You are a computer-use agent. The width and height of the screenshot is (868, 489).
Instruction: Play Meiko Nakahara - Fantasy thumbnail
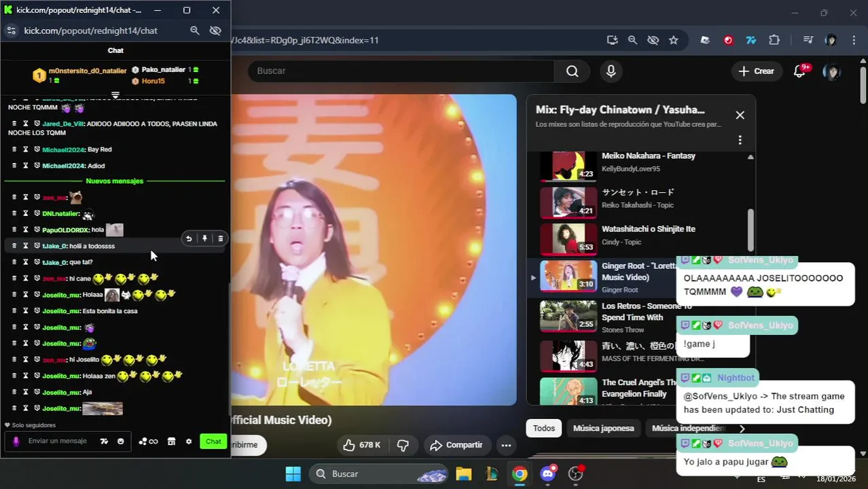click(568, 165)
